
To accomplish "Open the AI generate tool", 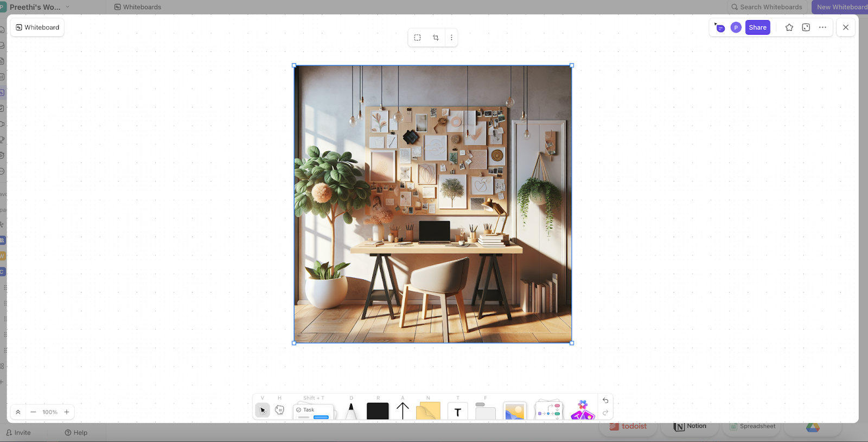I will 583,411.
